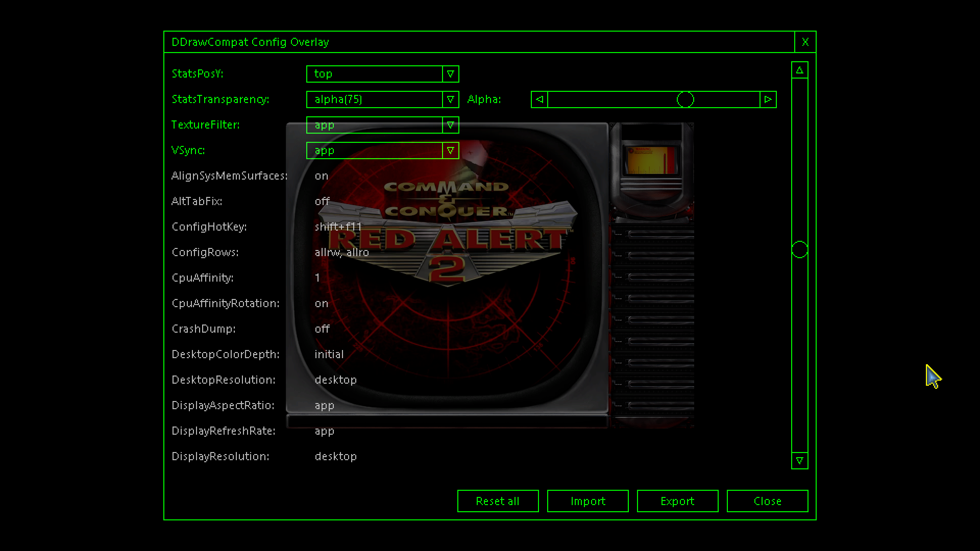Click the ConfigHotKey shift+f11 value

click(338, 227)
